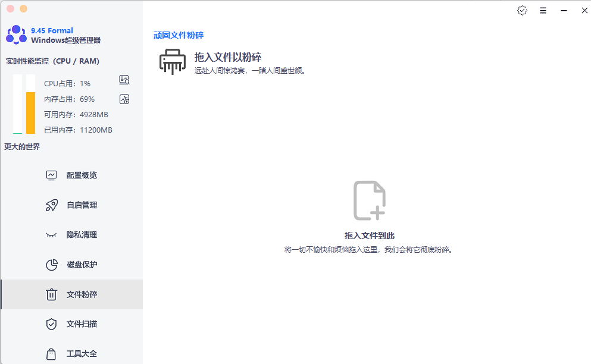
Task: Open the 文件扫描 file scan tool
Action: point(80,324)
